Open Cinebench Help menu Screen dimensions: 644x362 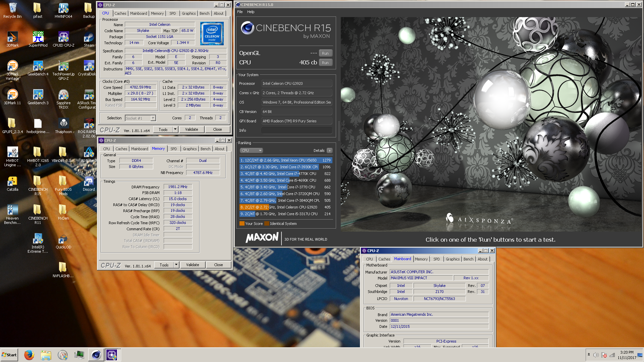click(251, 12)
